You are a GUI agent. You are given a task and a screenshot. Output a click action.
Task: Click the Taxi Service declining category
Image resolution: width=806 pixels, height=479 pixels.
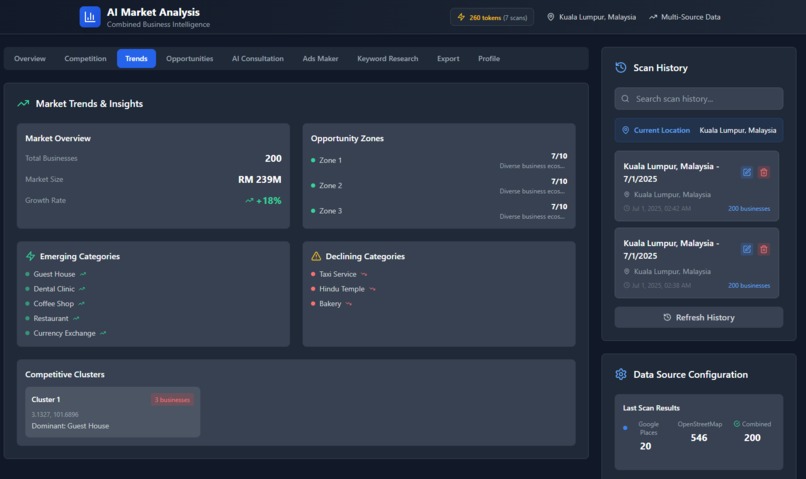(338, 274)
